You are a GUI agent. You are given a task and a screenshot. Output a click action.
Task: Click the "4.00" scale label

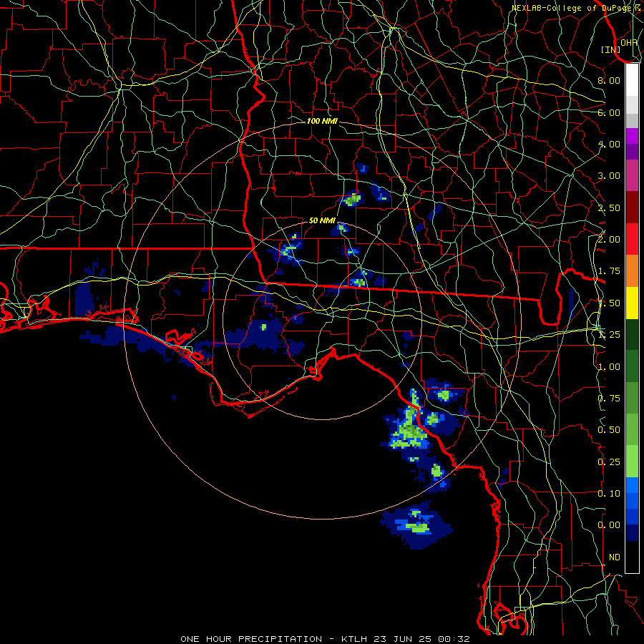(x=609, y=144)
